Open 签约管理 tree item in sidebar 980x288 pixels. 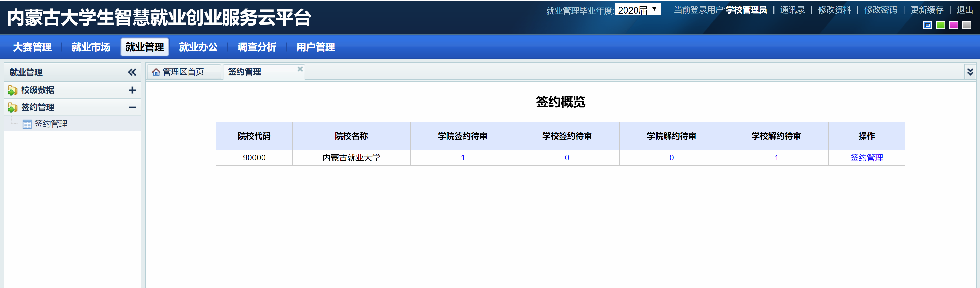pyautogui.click(x=51, y=124)
